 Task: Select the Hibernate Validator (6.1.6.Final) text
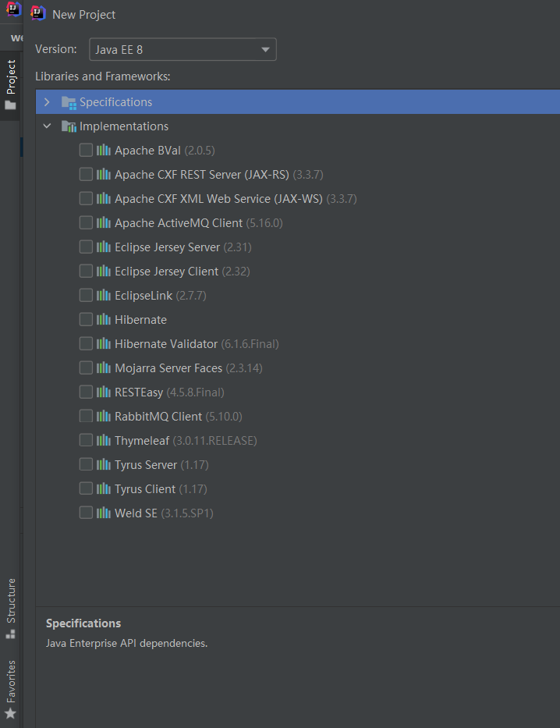point(197,343)
